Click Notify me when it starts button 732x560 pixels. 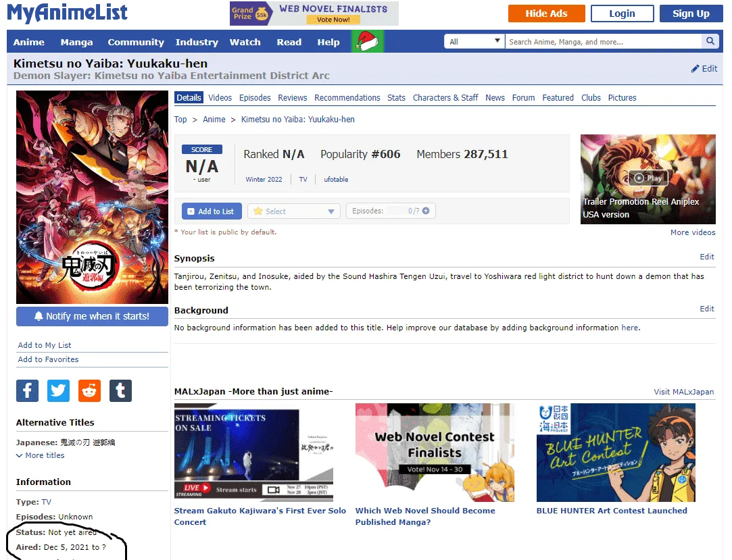pyautogui.click(x=92, y=316)
